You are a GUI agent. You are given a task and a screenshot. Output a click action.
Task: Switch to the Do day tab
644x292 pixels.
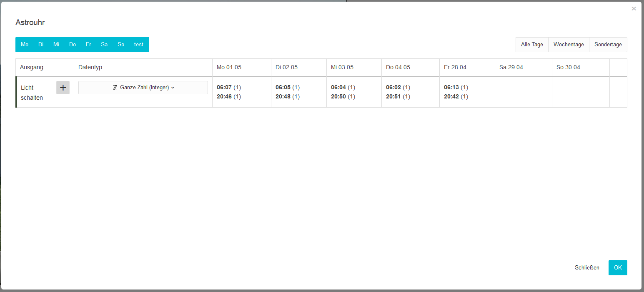click(73, 45)
